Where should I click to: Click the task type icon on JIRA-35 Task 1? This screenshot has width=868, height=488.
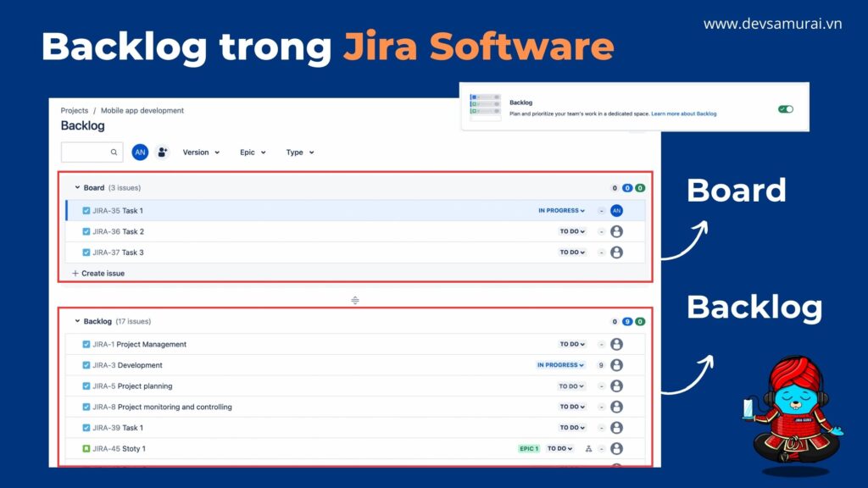tap(86, 209)
